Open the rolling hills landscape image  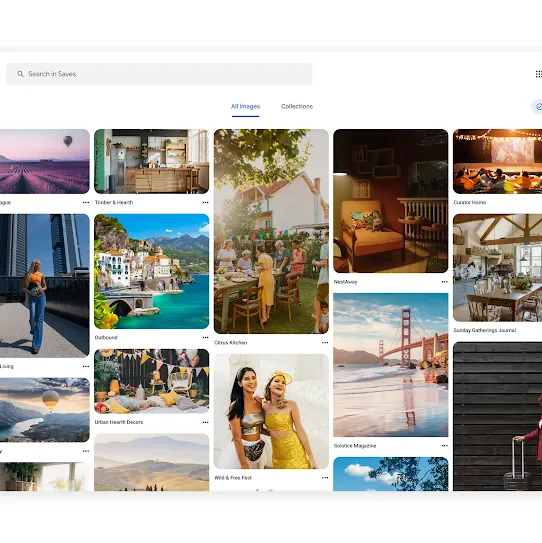(x=152, y=462)
